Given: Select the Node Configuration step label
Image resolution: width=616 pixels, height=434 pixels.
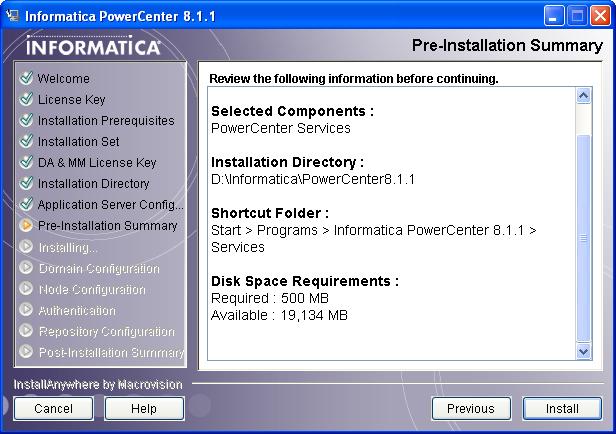Looking at the screenshot, I should [x=92, y=290].
